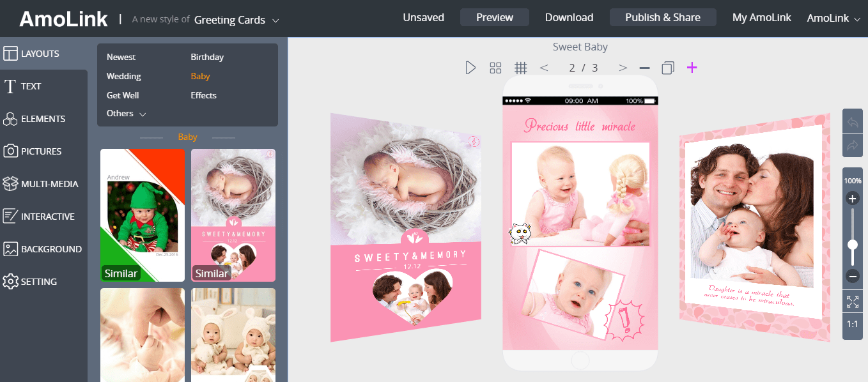Viewport: 868px width, 382px height.
Task: Redo the last action
Action: coord(853,146)
